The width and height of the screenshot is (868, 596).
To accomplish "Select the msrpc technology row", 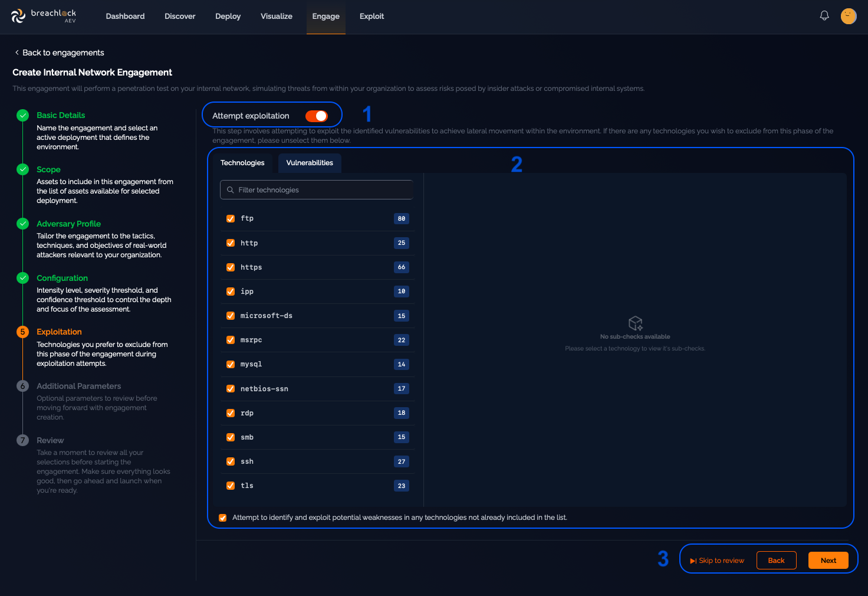I will point(318,340).
